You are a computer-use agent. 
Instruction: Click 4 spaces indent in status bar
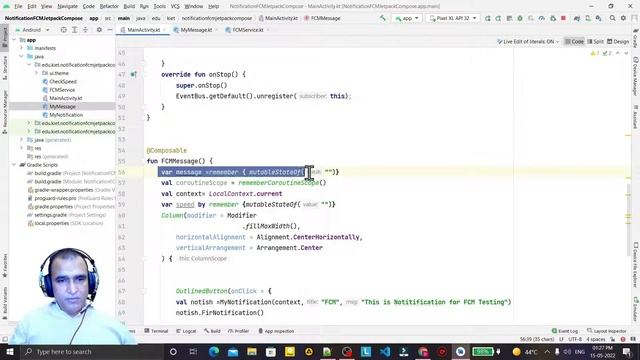tap(596, 339)
